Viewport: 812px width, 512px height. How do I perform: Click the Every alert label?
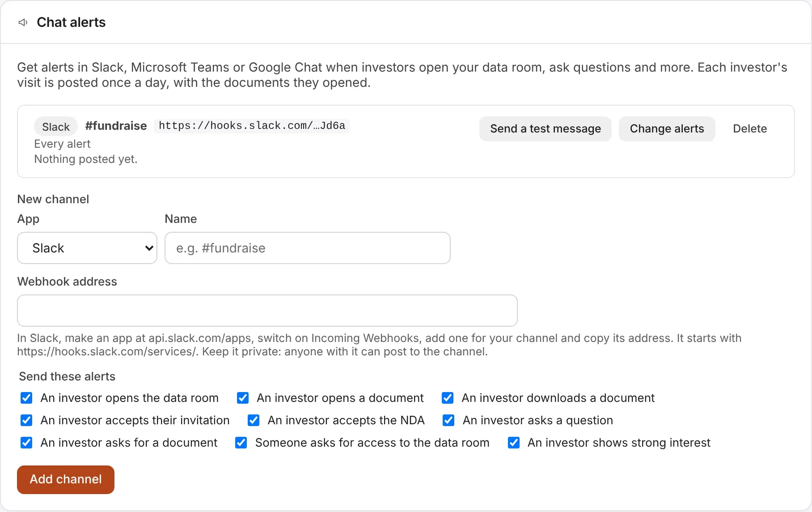point(62,144)
